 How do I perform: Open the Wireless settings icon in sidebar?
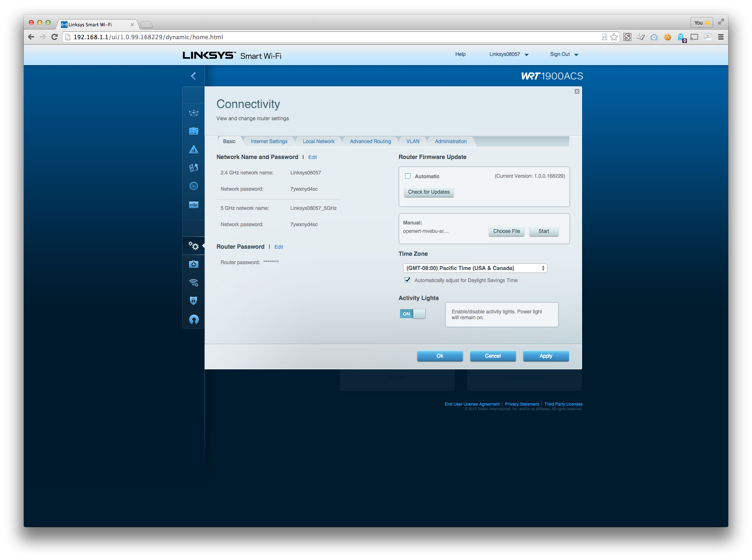click(x=194, y=283)
